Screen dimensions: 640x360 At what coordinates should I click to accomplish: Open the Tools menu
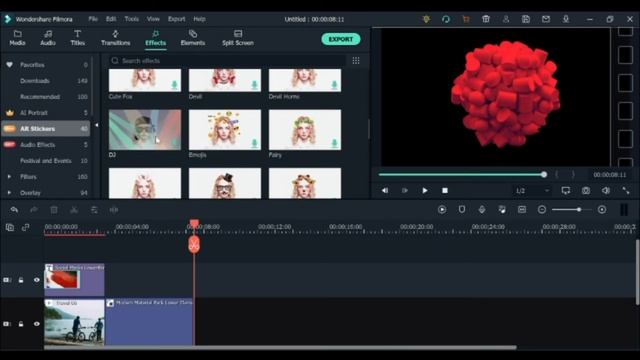pyautogui.click(x=131, y=19)
